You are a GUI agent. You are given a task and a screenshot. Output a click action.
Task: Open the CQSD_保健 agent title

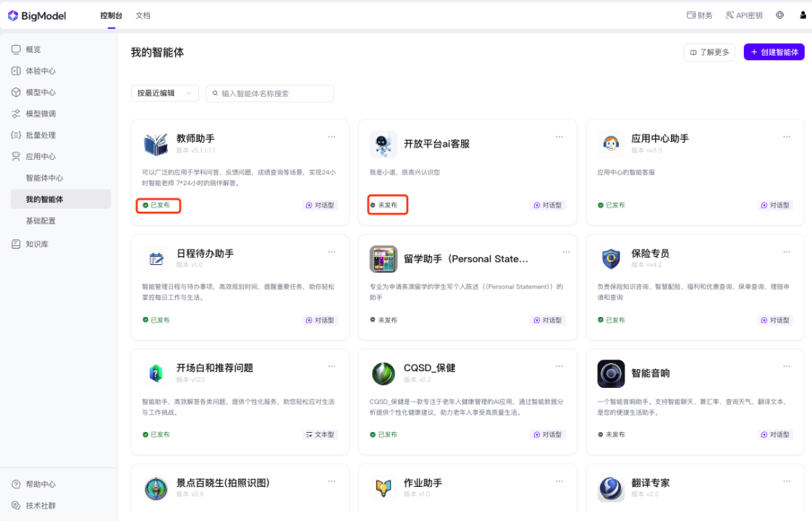(429, 368)
